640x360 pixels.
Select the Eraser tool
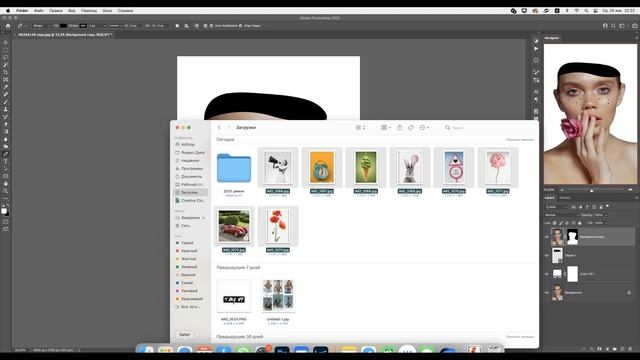[6, 124]
